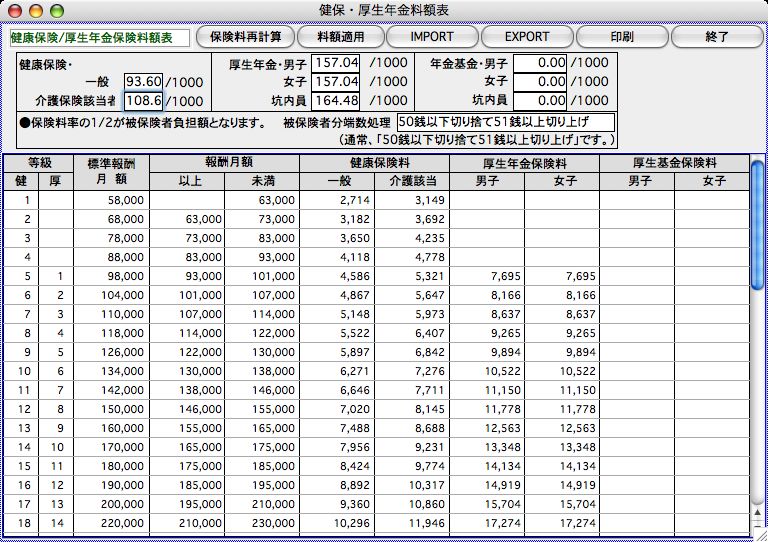The image size is (768, 542).
Task: Click the 3,650 一般 premium cell
Action: click(x=337, y=238)
